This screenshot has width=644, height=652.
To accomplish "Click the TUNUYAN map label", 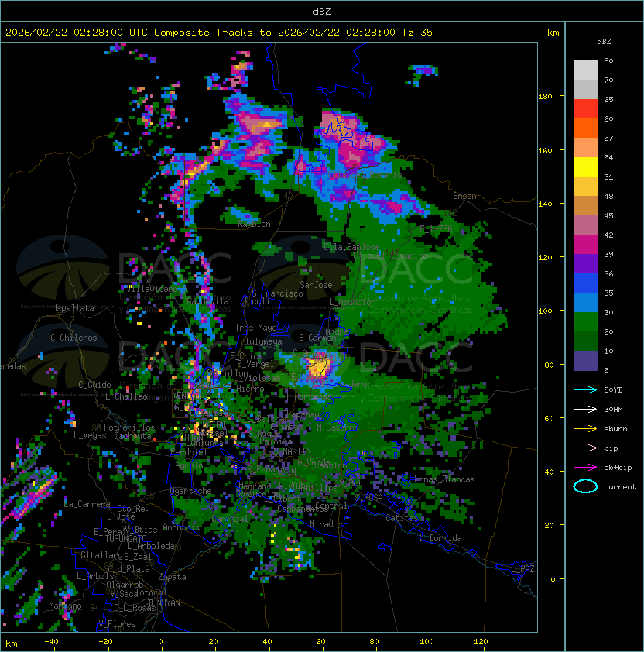I will [164, 603].
